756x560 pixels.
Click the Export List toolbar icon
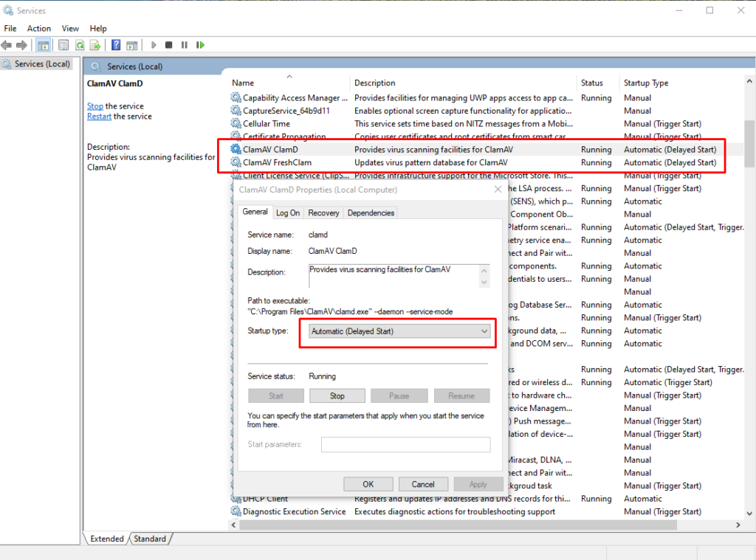pos(95,44)
